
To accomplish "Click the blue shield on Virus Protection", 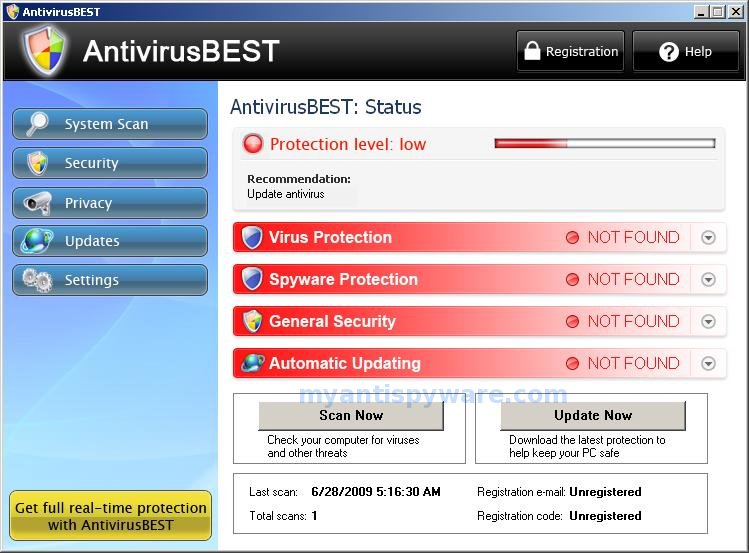I will coord(252,237).
